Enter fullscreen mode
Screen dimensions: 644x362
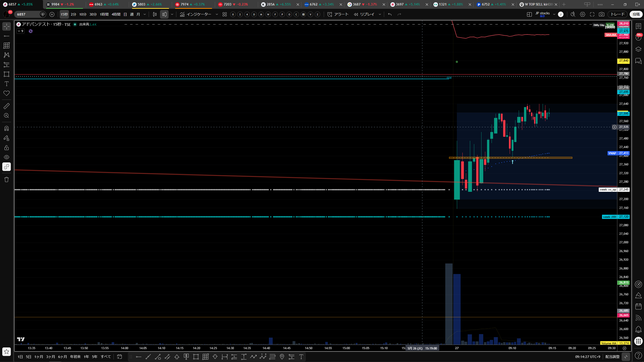(x=592, y=14)
